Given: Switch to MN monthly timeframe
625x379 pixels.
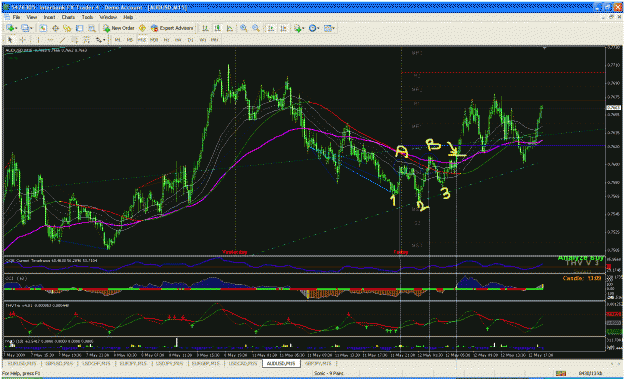Looking at the screenshot, I should (x=214, y=40).
